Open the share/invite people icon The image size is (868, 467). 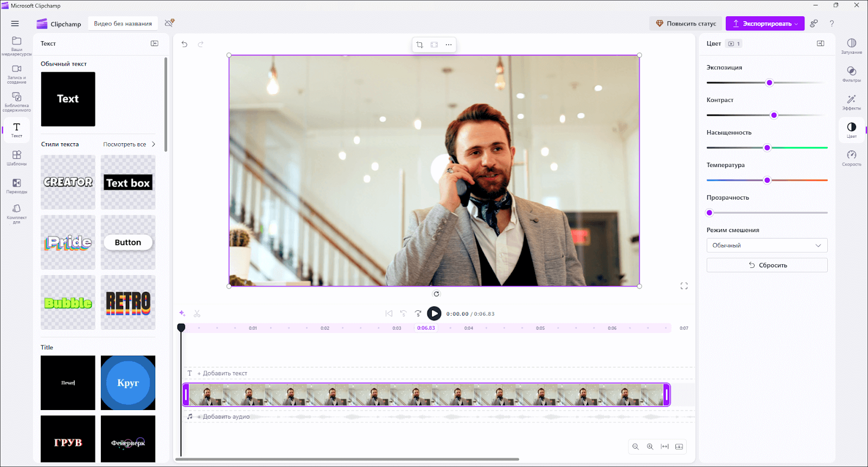point(814,23)
